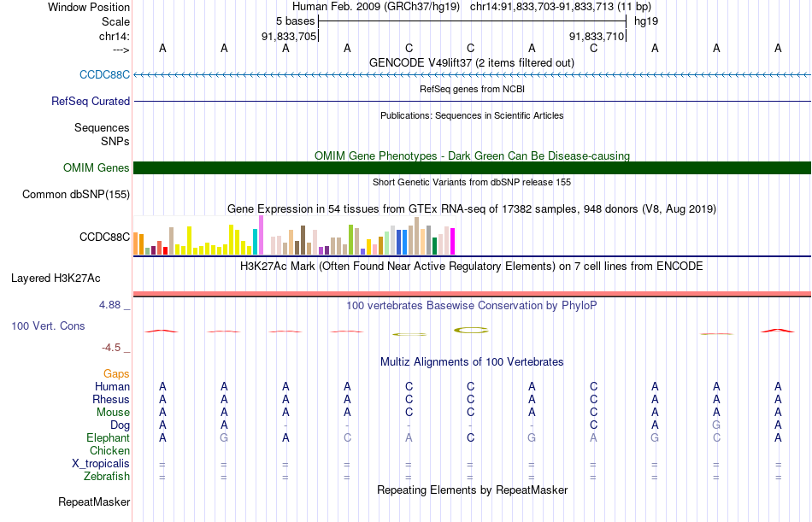The image size is (812, 522).
Task: Click the Gaps row label
Action: click(x=116, y=374)
